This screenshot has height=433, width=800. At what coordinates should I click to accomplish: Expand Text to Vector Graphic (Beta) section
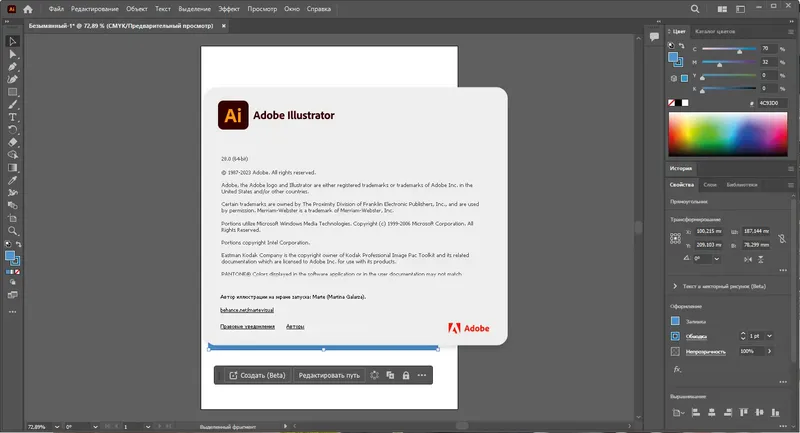(x=675, y=286)
